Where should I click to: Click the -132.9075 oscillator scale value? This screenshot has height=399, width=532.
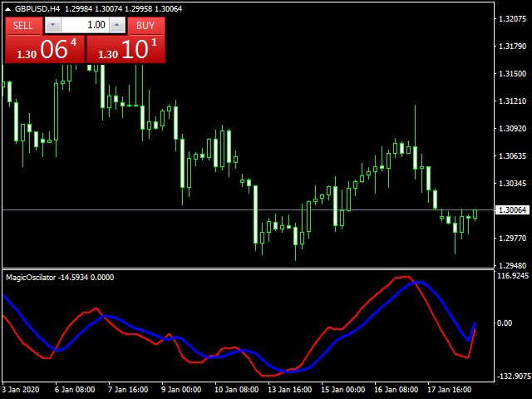point(514,377)
